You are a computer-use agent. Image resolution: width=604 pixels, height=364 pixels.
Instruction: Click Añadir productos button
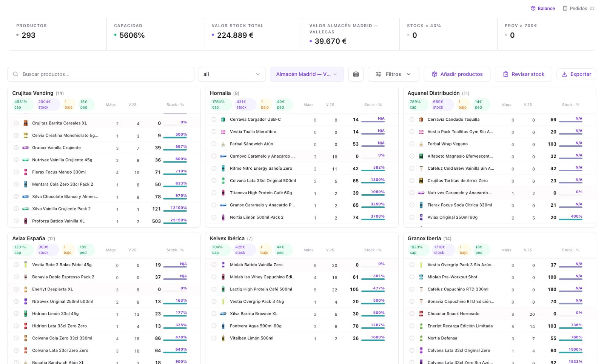coord(457,74)
